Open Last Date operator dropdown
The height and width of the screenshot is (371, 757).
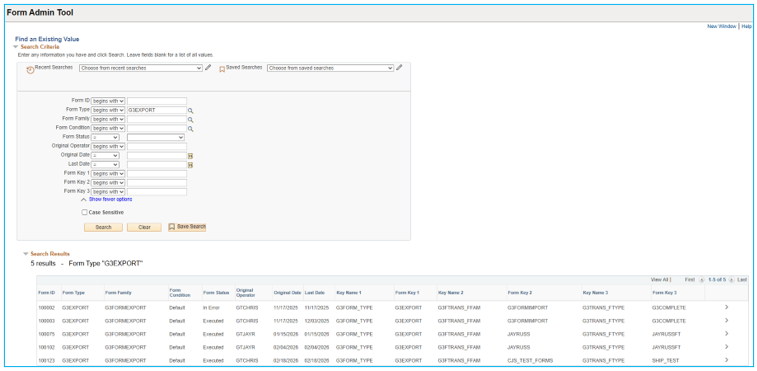coord(105,165)
